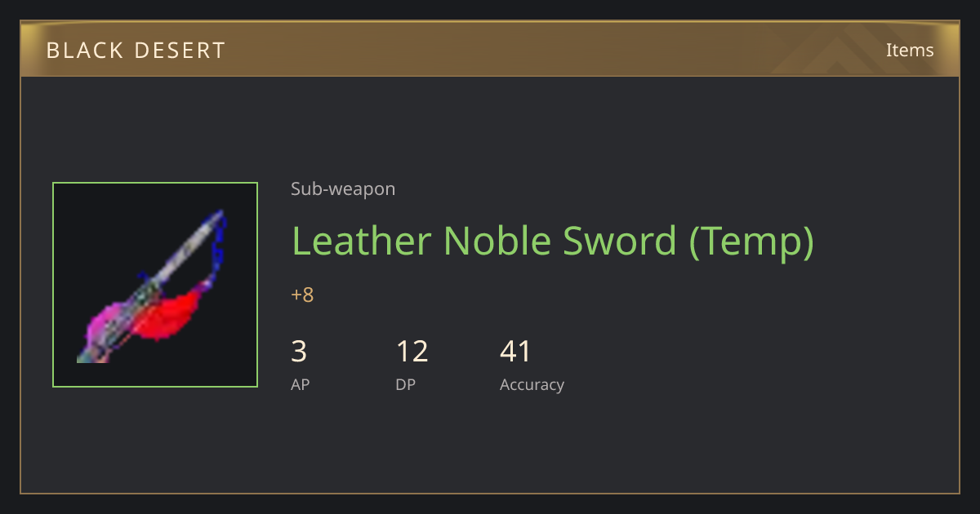Screen dimensions: 980x514
Task: Click the gold header banner bar
Action: (x=490, y=49)
